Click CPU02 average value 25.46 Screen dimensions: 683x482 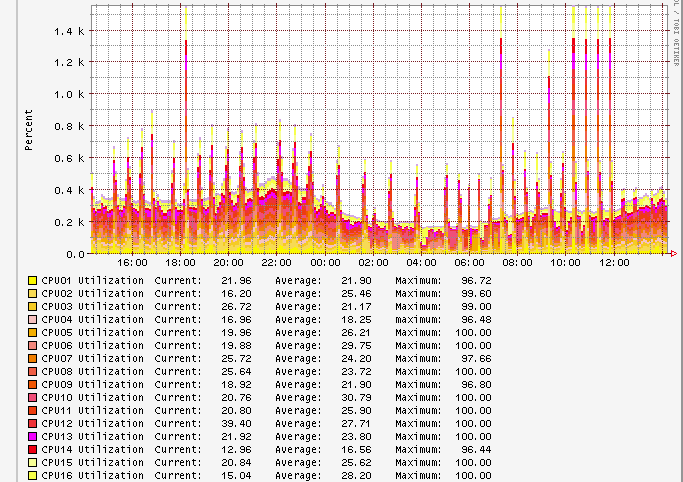(356, 293)
